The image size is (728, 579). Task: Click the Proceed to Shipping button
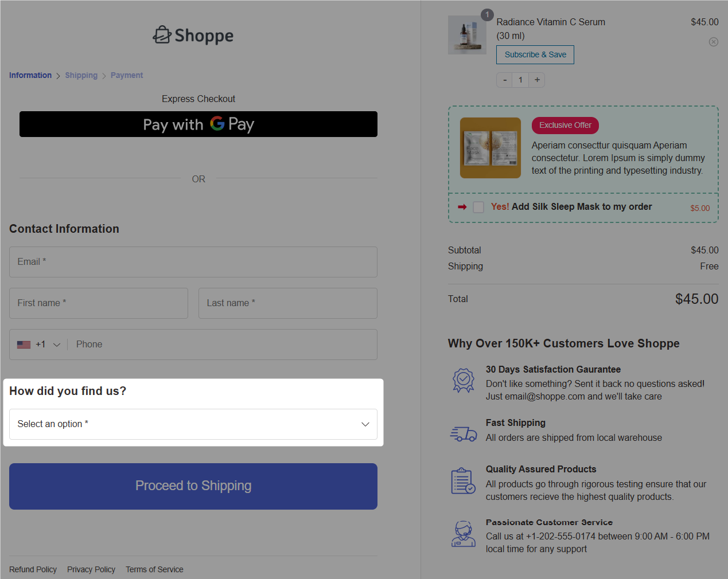(x=193, y=486)
